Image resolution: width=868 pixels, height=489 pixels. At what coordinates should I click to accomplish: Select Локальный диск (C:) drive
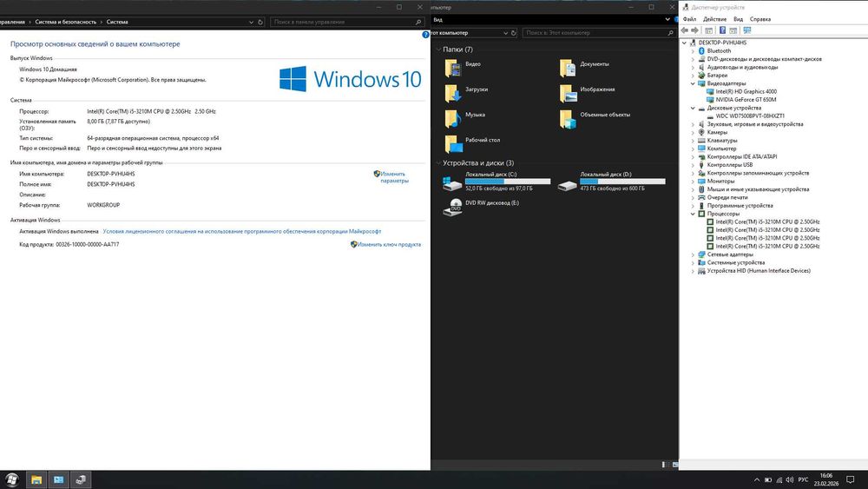point(496,182)
